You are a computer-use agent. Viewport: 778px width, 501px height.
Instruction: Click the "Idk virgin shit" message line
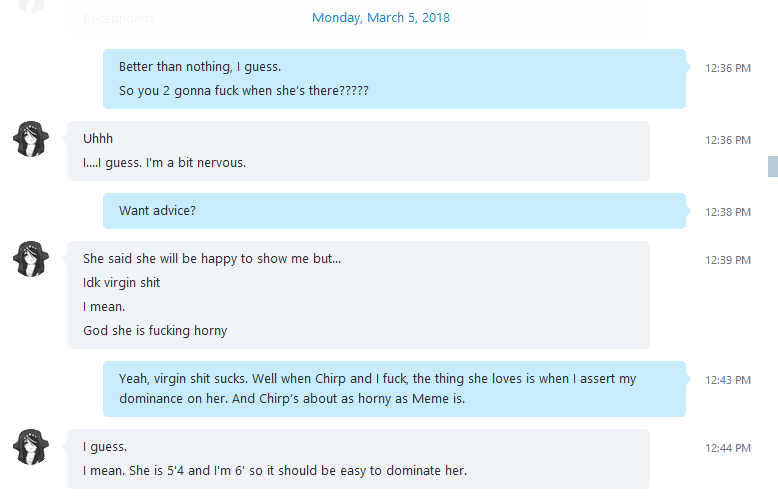(x=122, y=283)
